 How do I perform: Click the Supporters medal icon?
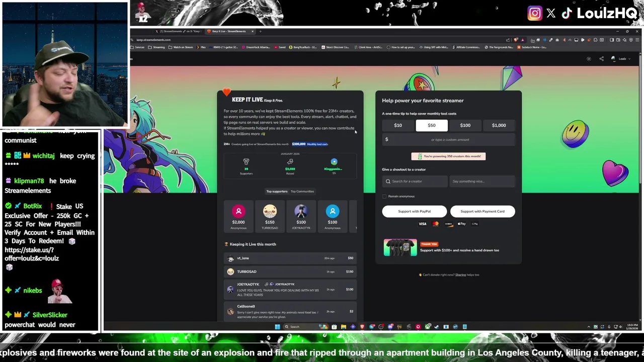click(x=246, y=161)
